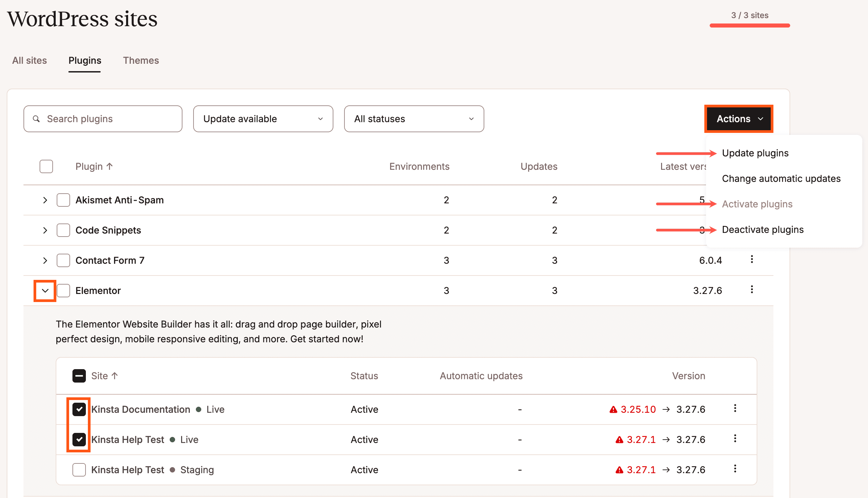The image size is (868, 498).
Task: Check the Contact Form 7 checkbox
Action: click(63, 260)
